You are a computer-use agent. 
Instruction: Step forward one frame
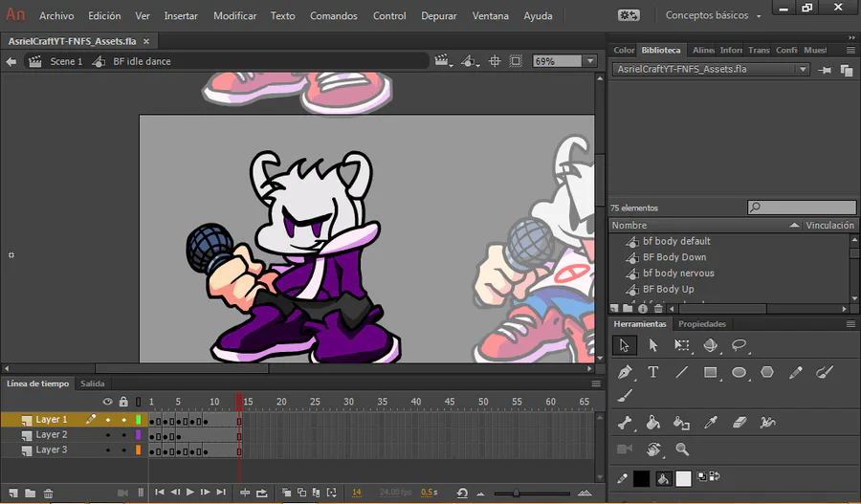pyautogui.click(x=206, y=492)
